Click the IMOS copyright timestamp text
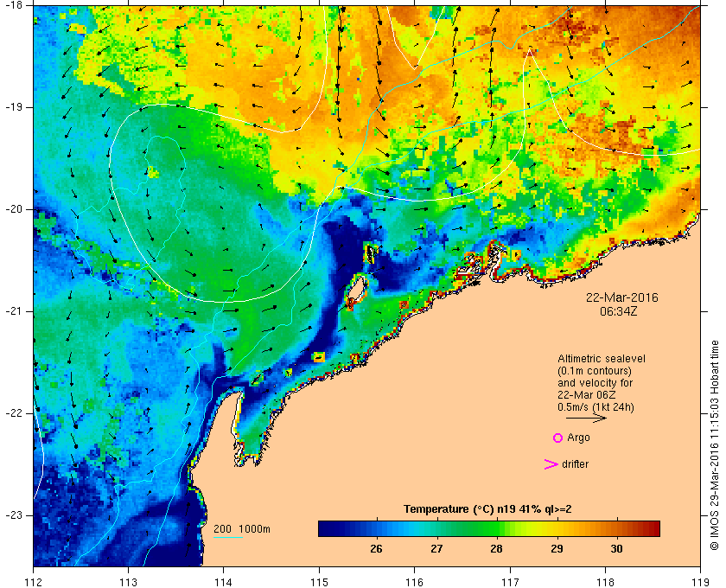Image resolution: width=726 pixels, height=588 pixels. (x=715, y=445)
